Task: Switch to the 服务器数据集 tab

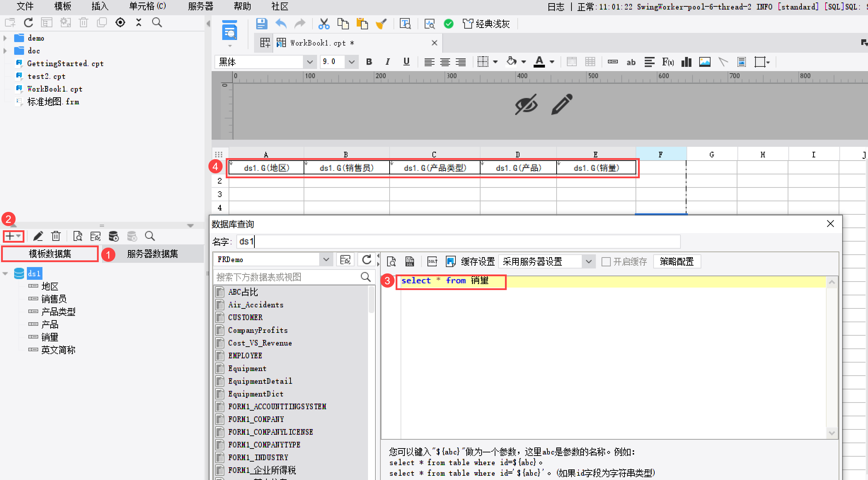Action: [153, 254]
